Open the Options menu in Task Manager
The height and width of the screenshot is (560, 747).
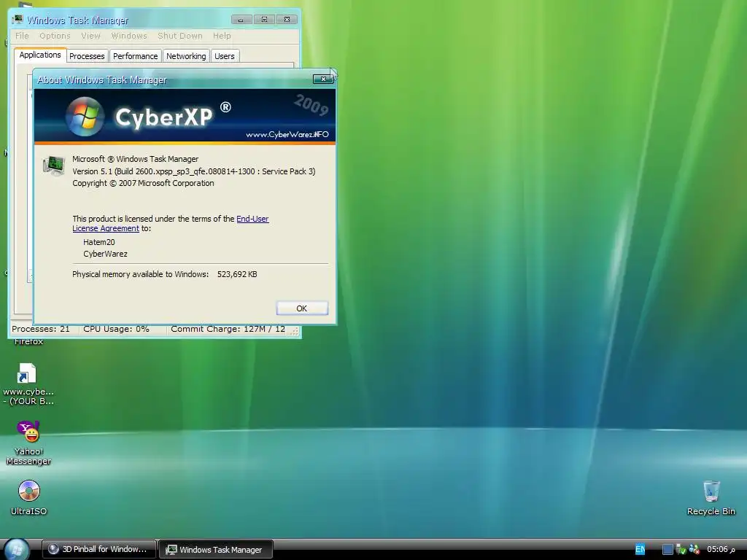coord(55,36)
